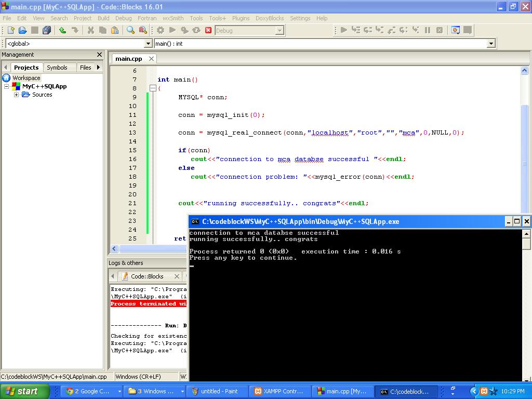Open the Debug build target dropdown
532x399 pixels.
279,30
